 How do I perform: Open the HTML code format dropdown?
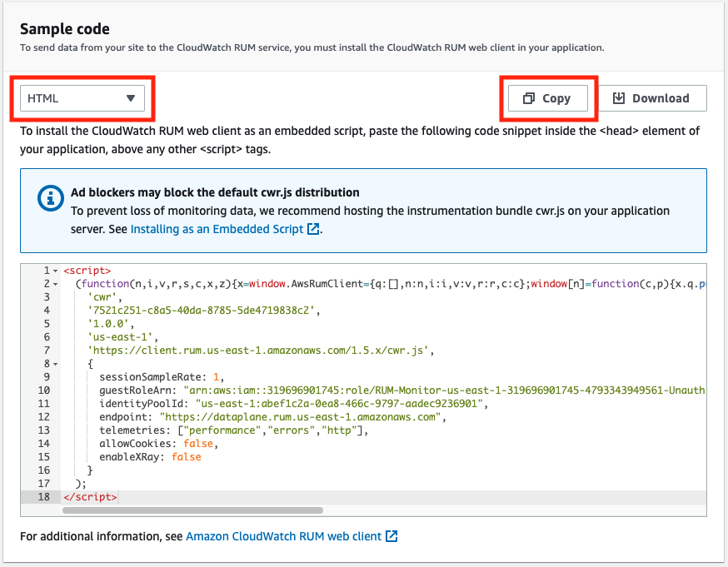point(82,98)
